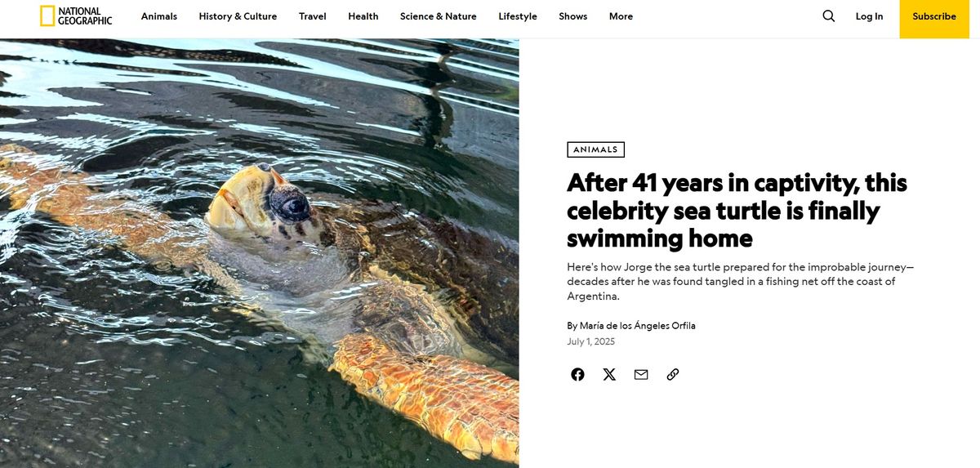Click the ANIMALS category tag
Viewport: 980px width, 468px height.
click(x=595, y=149)
